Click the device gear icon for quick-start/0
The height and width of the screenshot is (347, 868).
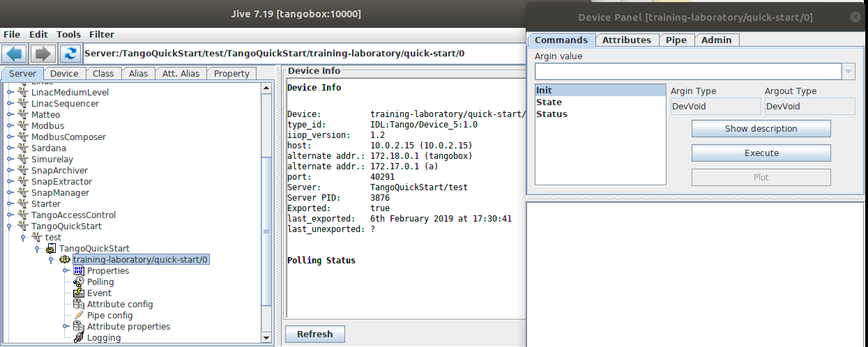pyautogui.click(x=65, y=260)
